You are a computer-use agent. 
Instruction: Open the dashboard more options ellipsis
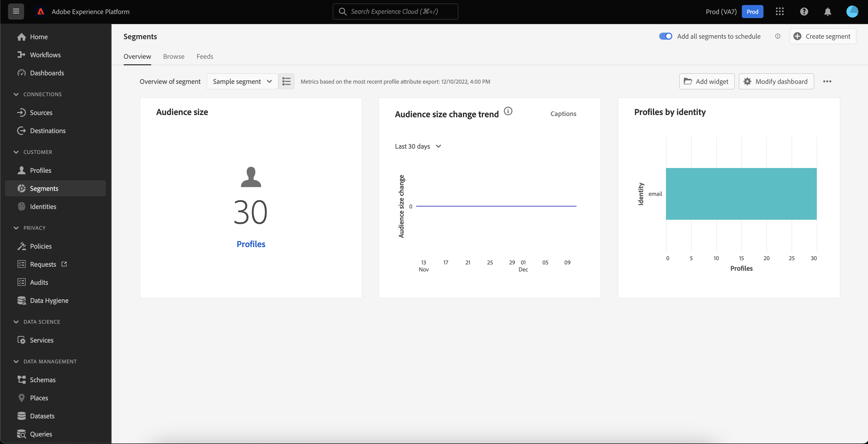pyautogui.click(x=827, y=81)
